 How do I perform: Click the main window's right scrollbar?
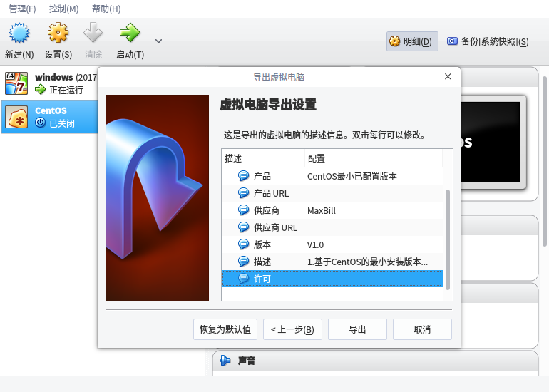click(545, 161)
